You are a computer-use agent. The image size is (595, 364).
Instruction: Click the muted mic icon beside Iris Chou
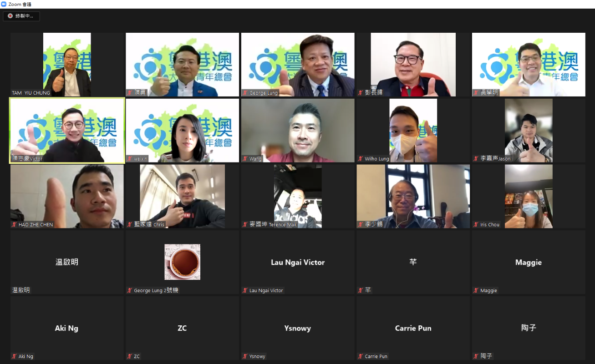pyautogui.click(x=476, y=224)
